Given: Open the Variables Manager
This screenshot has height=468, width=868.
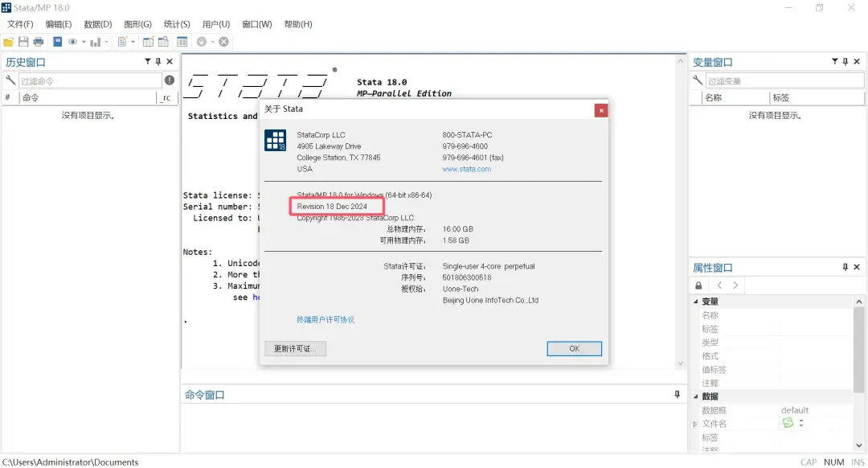Looking at the screenshot, I should point(182,42).
